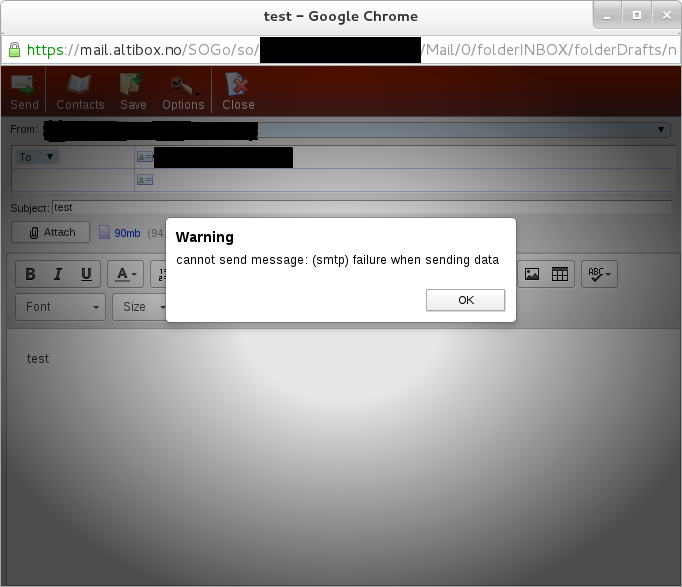Open Contacts from the toolbar
This screenshot has height=587, width=682.
point(80,91)
